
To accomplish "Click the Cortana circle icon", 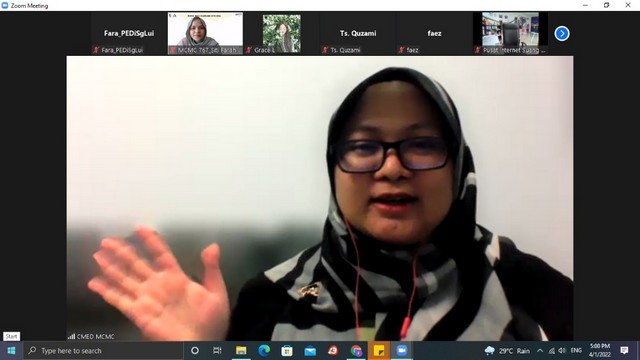I will pyautogui.click(x=195, y=351).
